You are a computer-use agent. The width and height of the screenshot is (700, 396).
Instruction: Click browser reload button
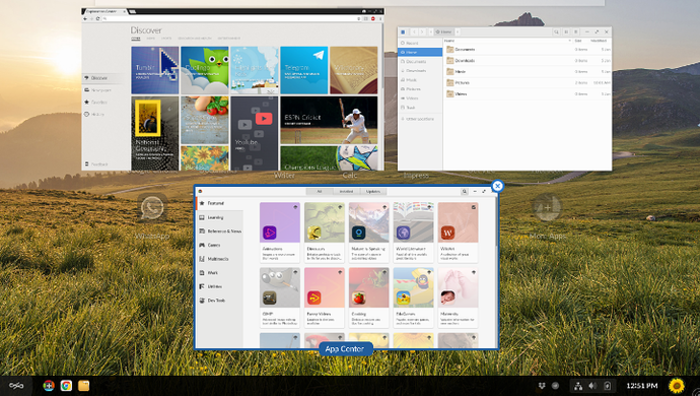(x=98, y=19)
